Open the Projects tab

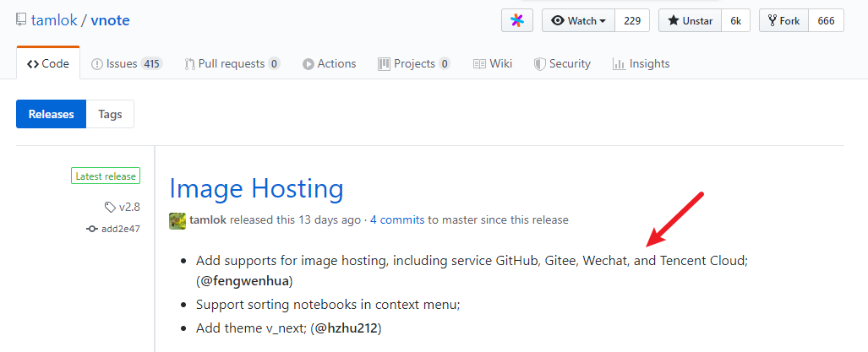pyautogui.click(x=414, y=64)
